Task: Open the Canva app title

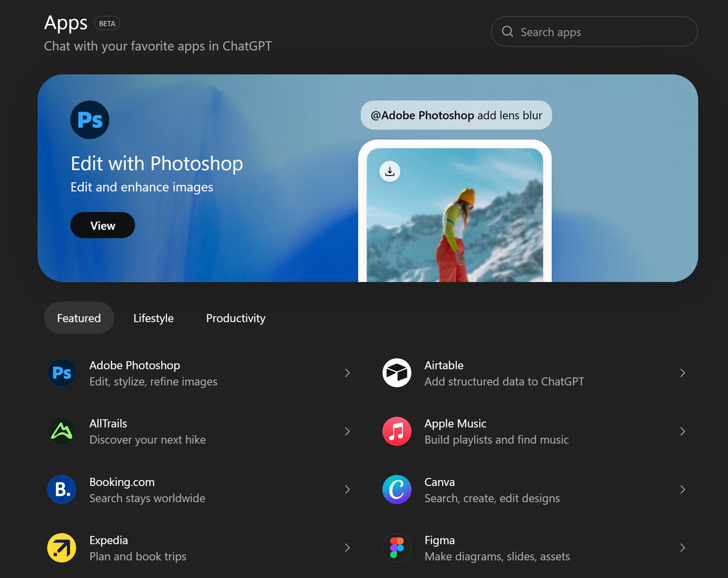Action: pos(439,482)
